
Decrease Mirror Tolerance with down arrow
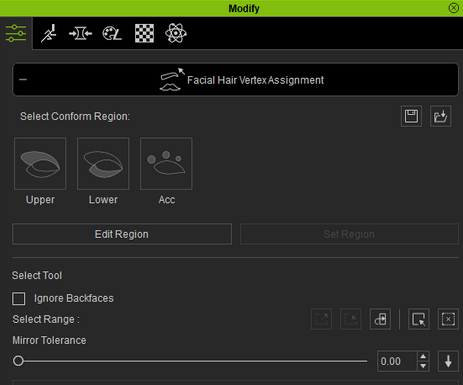[x=423, y=366]
